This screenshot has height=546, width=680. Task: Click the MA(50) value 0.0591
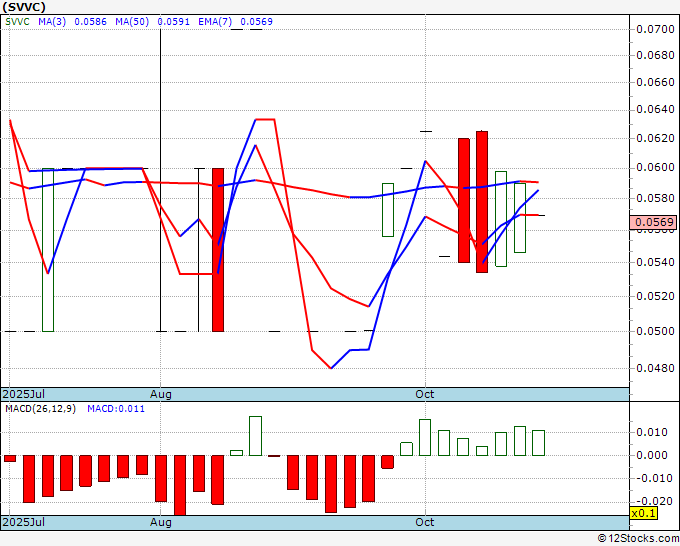point(173,22)
